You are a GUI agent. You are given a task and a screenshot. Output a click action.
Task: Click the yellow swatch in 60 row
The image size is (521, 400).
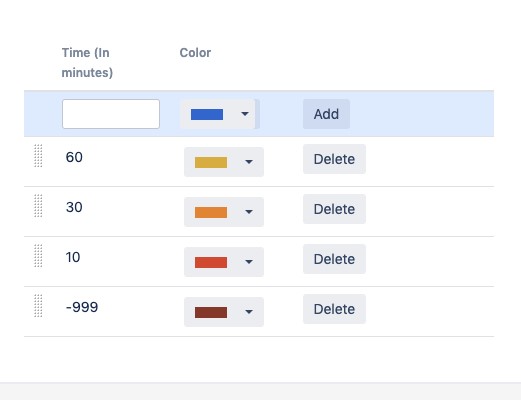pos(211,162)
